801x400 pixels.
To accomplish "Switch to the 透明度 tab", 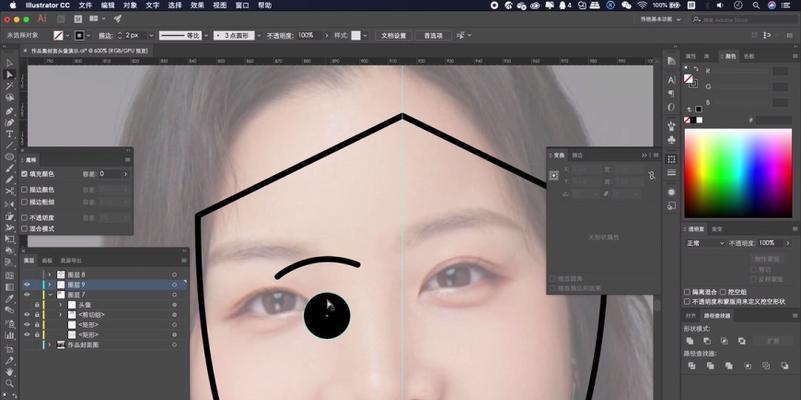I will pos(696,229).
